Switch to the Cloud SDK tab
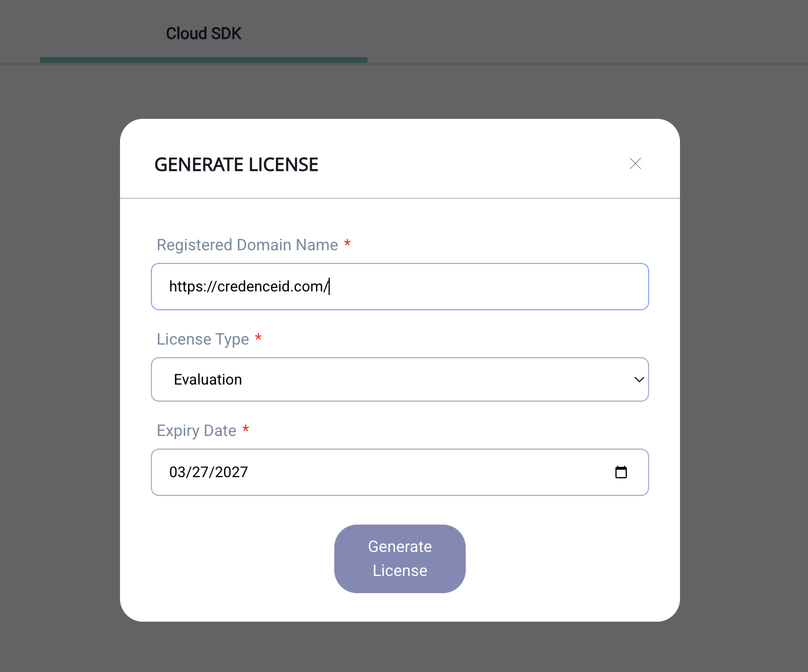 203,34
